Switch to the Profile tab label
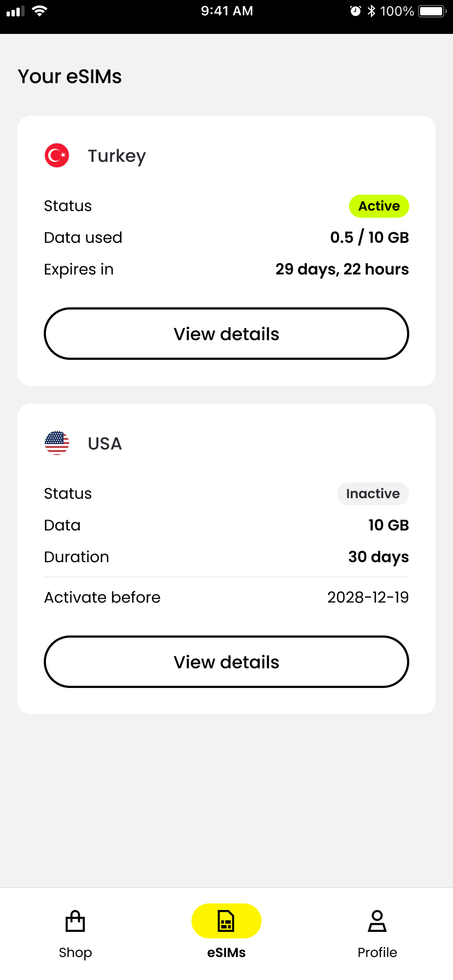 [x=377, y=953]
